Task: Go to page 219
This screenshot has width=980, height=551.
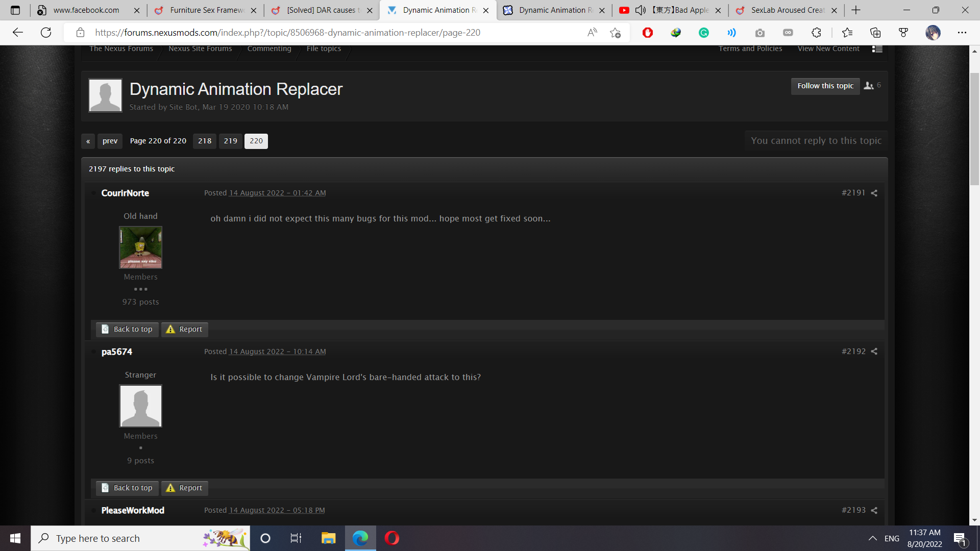Action: click(x=231, y=141)
